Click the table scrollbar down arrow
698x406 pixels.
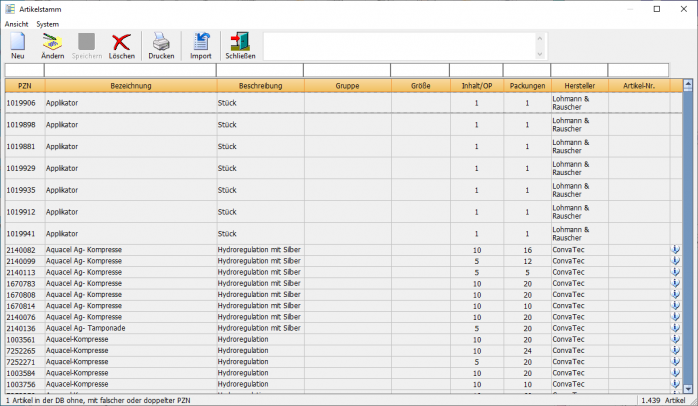point(688,389)
